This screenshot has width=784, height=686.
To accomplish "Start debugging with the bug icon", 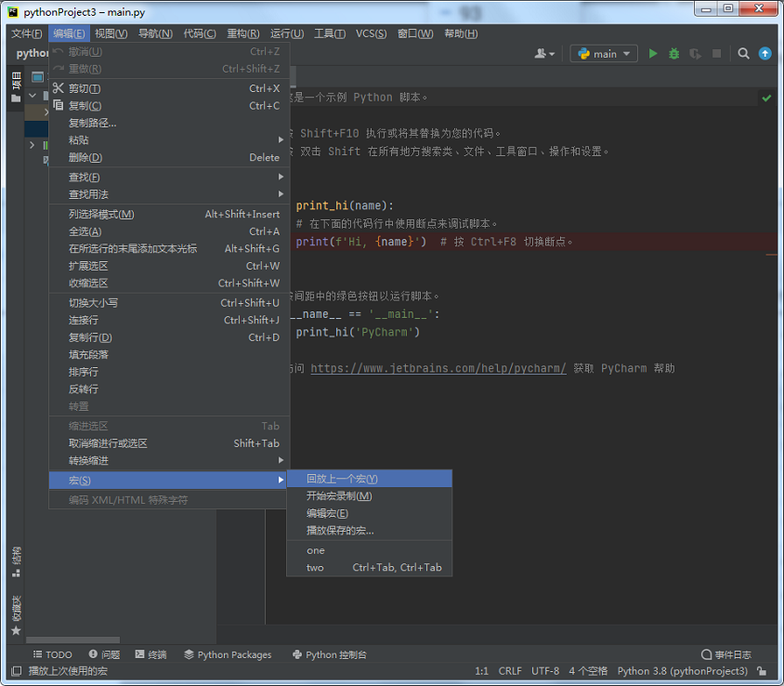I will [674, 54].
